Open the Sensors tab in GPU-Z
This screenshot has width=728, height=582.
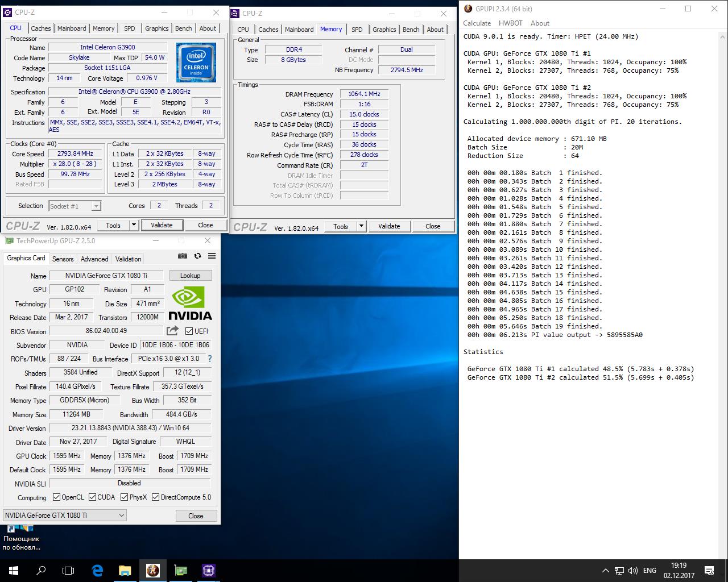pos(63,259)
